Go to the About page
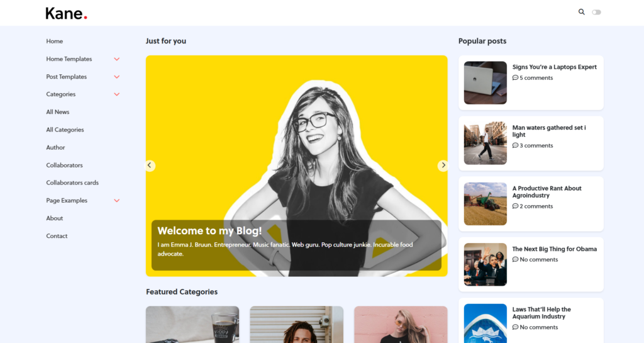 pos(55,218)
